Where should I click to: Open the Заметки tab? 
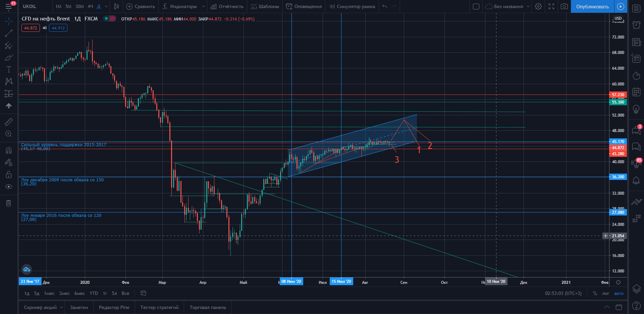click(79, 307)
